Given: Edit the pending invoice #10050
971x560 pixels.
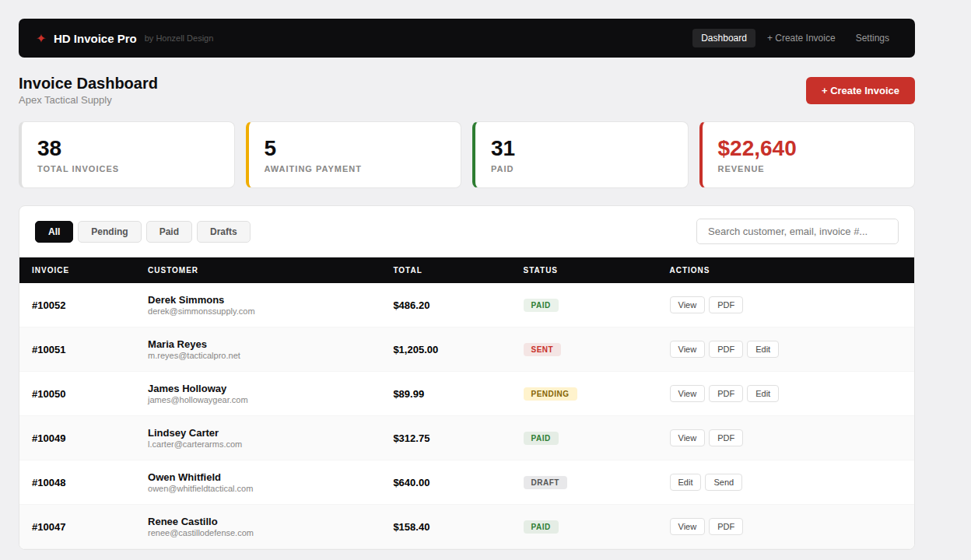Looking at the screenshot, I should coord(762,394).
